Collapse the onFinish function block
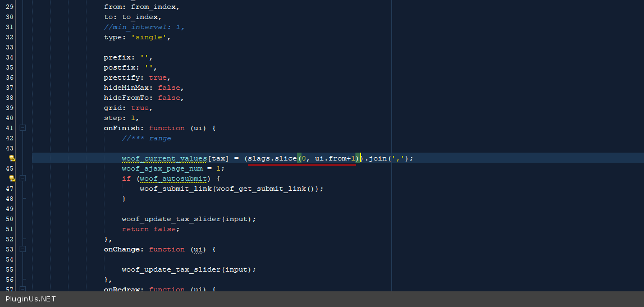This screenshot has height=307, width=644. click(x=23, y=128)
